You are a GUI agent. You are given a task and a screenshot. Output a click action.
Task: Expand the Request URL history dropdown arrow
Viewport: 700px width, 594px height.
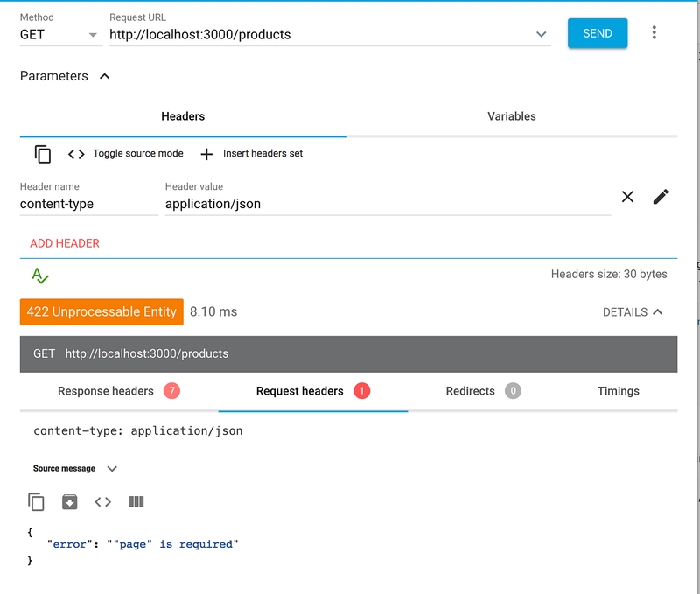(x=541, y=34)
